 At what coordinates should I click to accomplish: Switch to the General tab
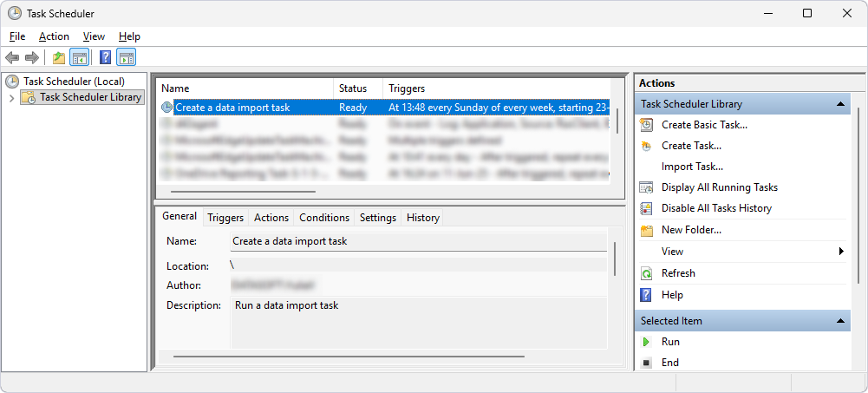click(179, 216)
